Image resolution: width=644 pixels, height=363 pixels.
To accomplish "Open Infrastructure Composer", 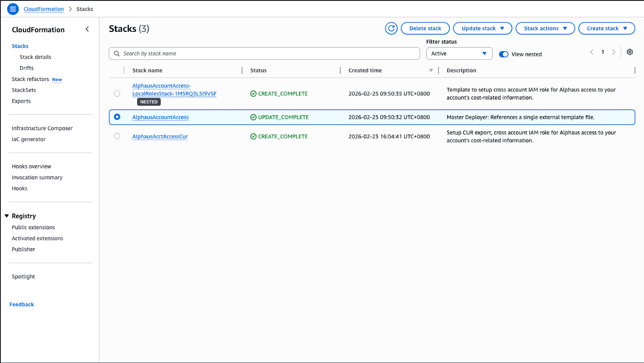I will pyautogui.click(x=42, y=128).
